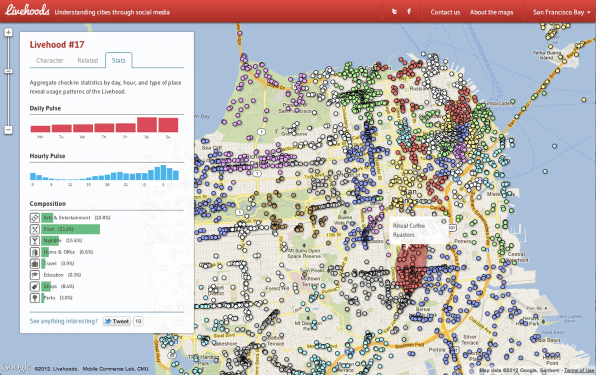Zoom out with the minus button
The width and height of the screenshot is (596, 375).
tap(8, 130)
